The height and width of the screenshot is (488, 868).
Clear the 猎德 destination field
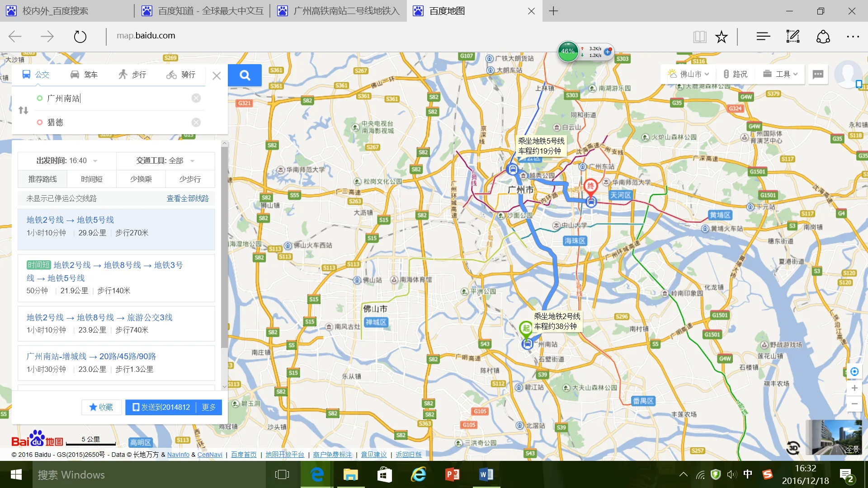(x=196, y=122)
